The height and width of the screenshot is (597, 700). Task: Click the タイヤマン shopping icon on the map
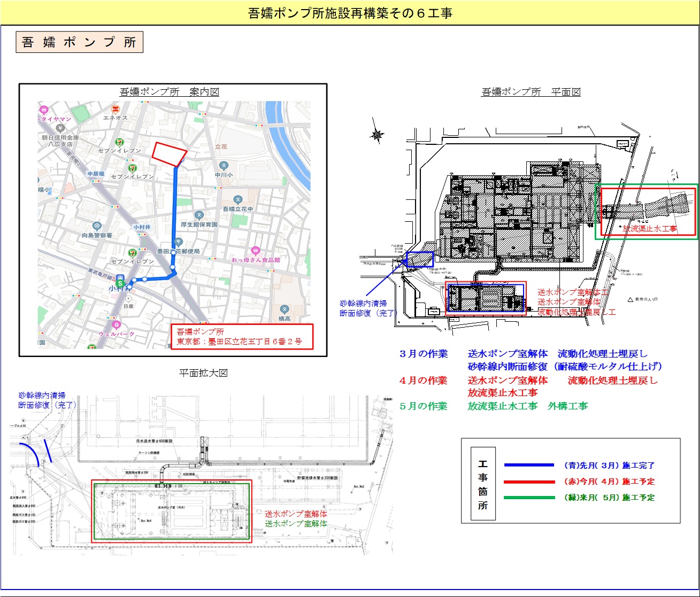(x=43, y=110)
